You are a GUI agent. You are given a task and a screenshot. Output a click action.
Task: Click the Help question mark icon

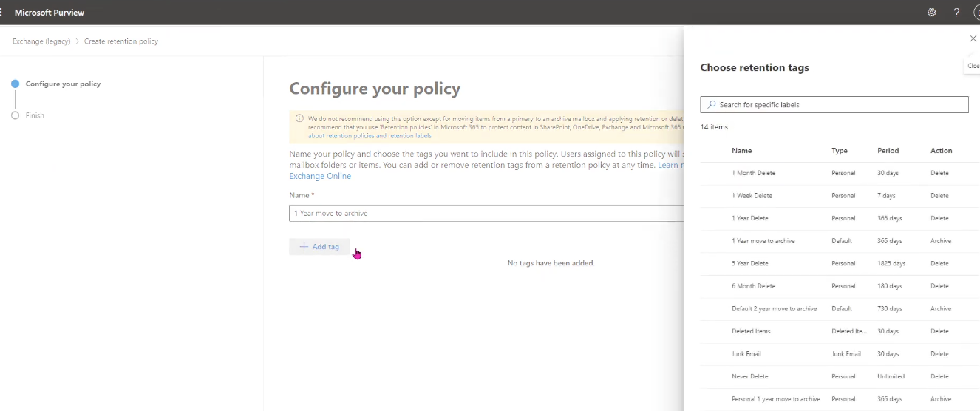(x=956, y=13)
